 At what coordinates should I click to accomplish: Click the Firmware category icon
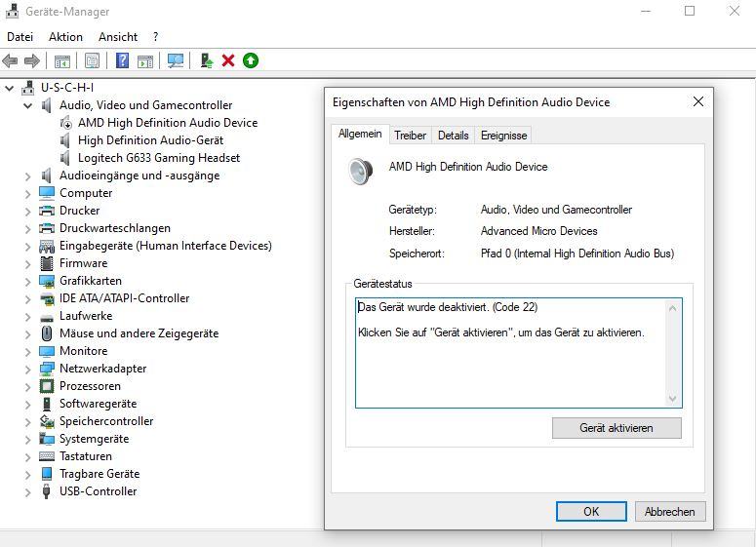pyautogui.click(x=47, y=263)
